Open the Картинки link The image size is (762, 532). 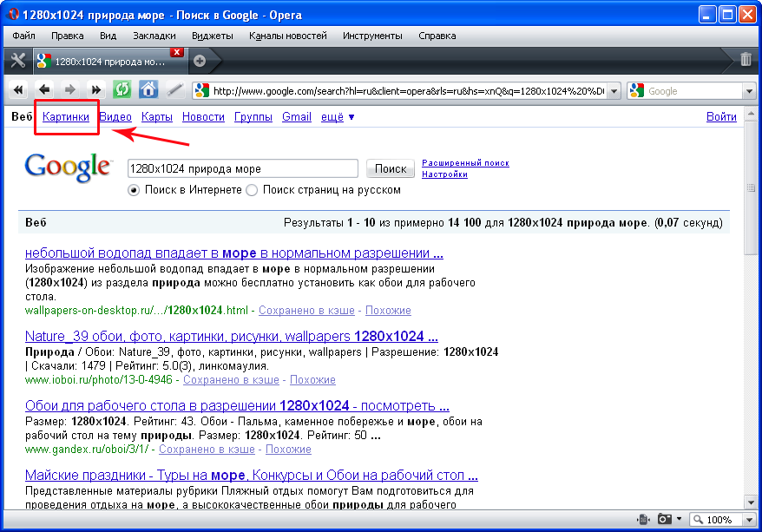click(x=66, y=117)
